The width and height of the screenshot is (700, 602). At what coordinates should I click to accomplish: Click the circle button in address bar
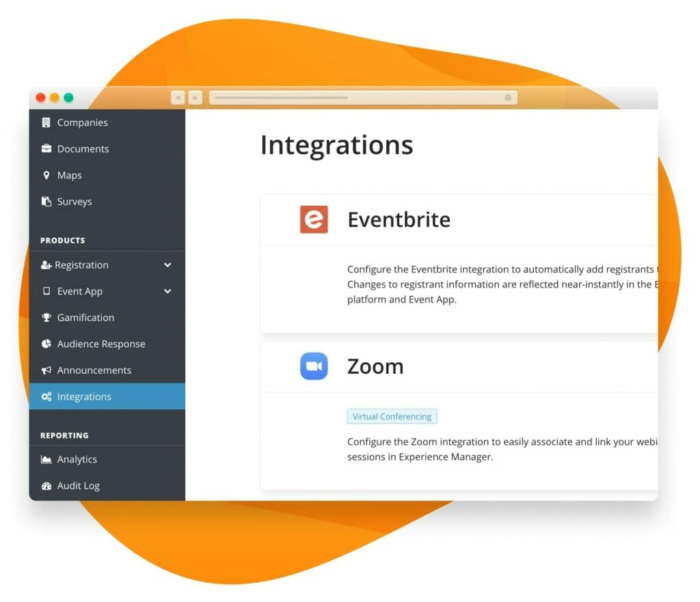508,97
